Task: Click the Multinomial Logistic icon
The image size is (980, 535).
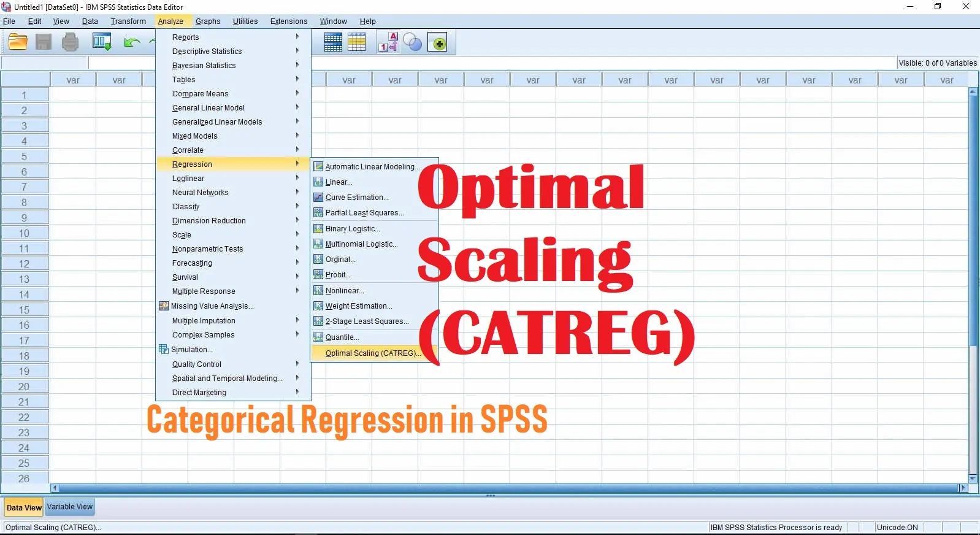Action: tap(318, 244)
